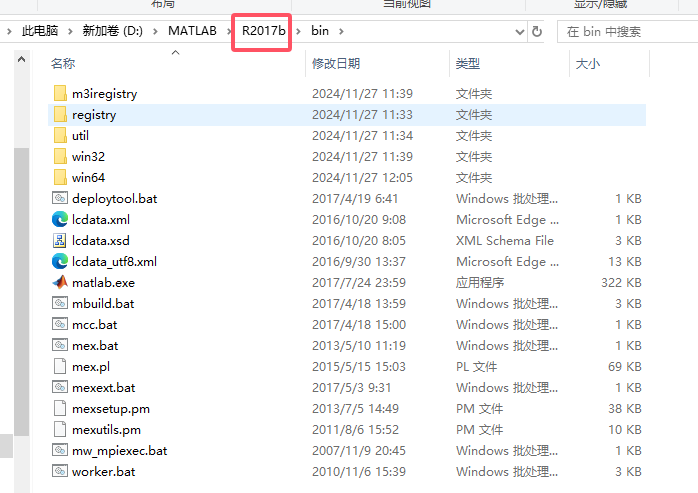This screenshot has height=493, width=698.
Task: Click the 38 KB size cell
Action: (625, 409)
